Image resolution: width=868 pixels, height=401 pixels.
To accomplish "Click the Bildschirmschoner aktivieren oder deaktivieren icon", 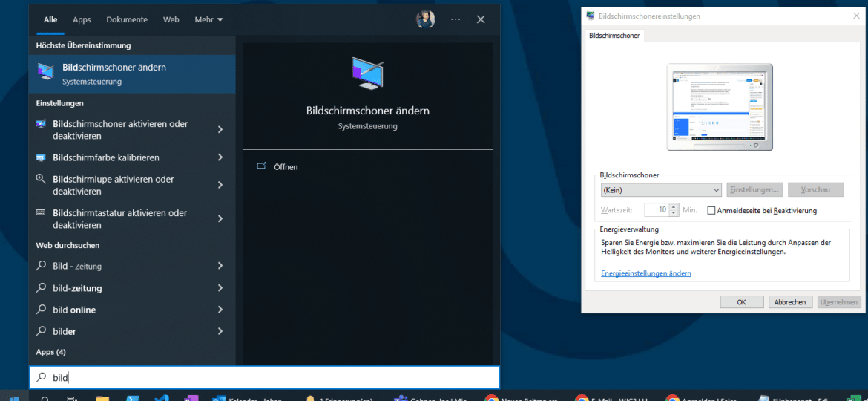I will click(x=41, y=124).
